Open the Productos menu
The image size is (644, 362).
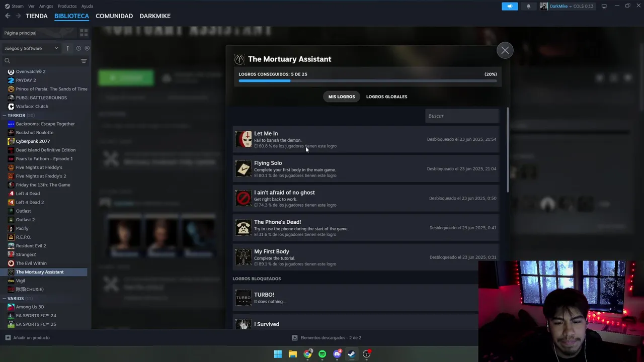pos(67,6)
